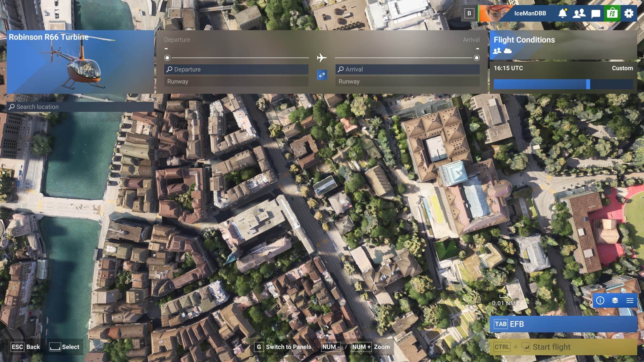Open the EFB tab
Image resolution: width=644 pixels, height=362 pixels.
pos(563,324)
